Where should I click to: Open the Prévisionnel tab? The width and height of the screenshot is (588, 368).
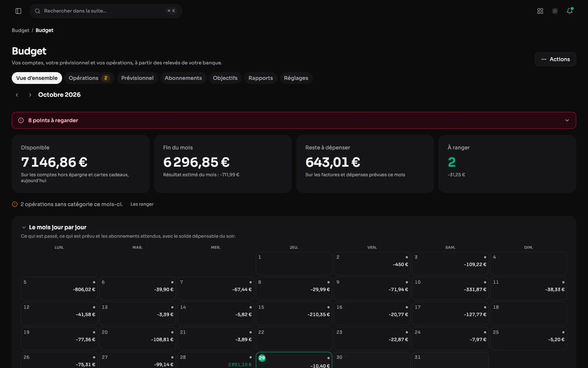coord(137,78)
